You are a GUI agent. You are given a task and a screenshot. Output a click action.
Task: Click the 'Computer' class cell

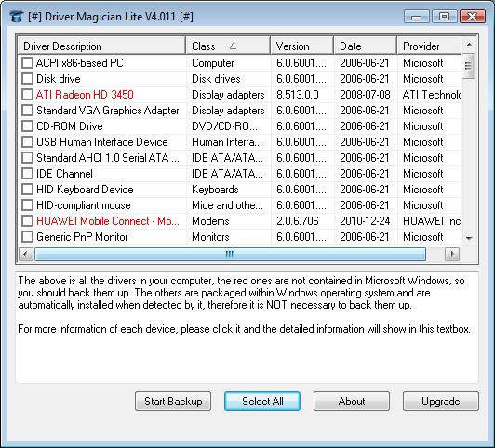pyautogui.click(x=213, y=63)
